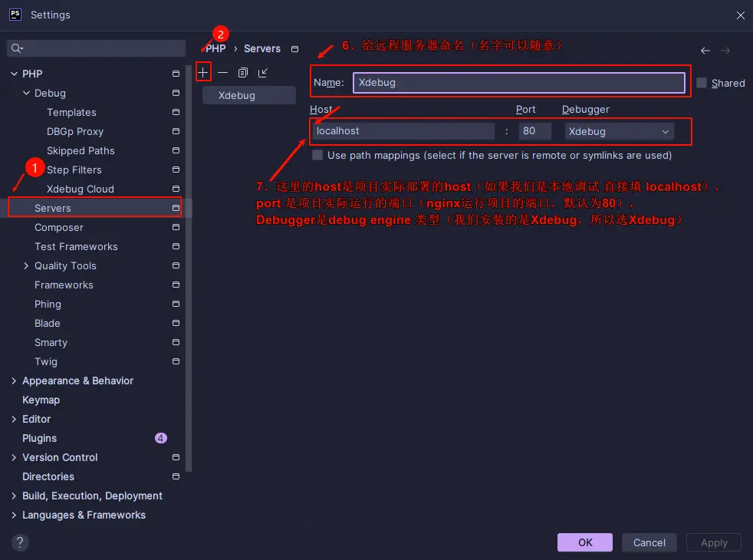
Task: Click the Name field containing Xdebug
Action: pyautogui.click(x=519, y=83)
